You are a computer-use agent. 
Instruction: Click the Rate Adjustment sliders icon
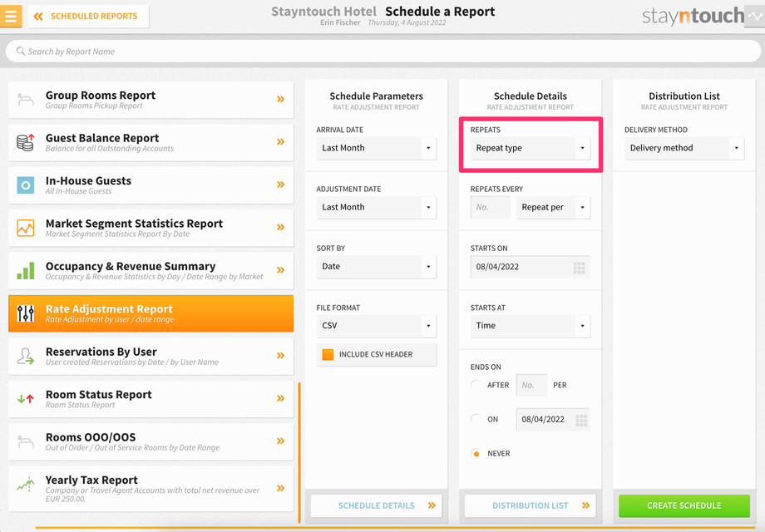[26, 313]
